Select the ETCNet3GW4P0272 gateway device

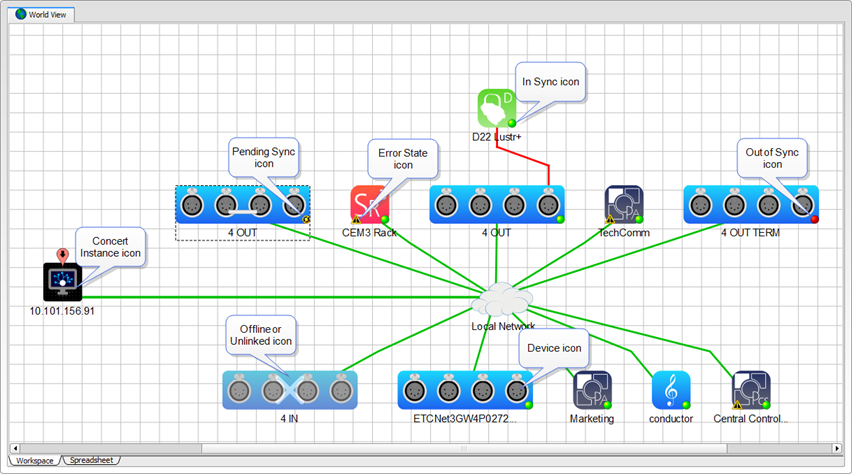coord(465,390)
